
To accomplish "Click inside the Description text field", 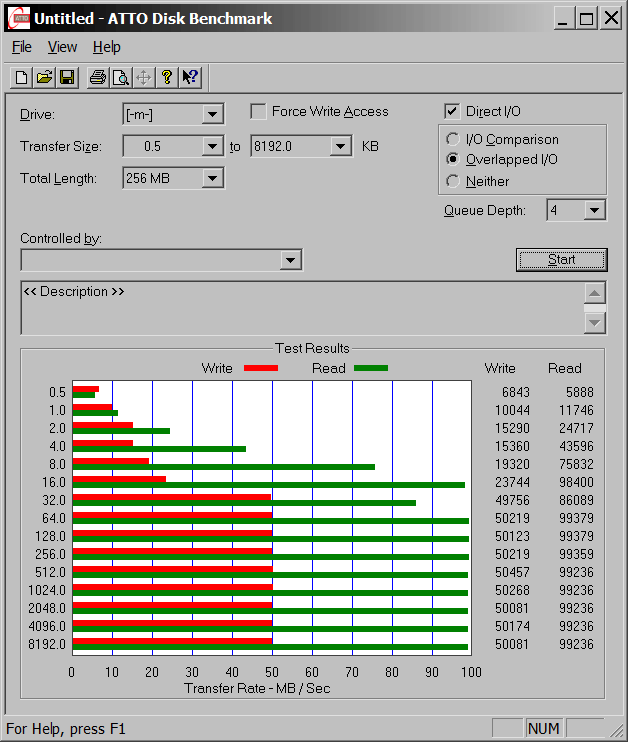I will (300, 308).
